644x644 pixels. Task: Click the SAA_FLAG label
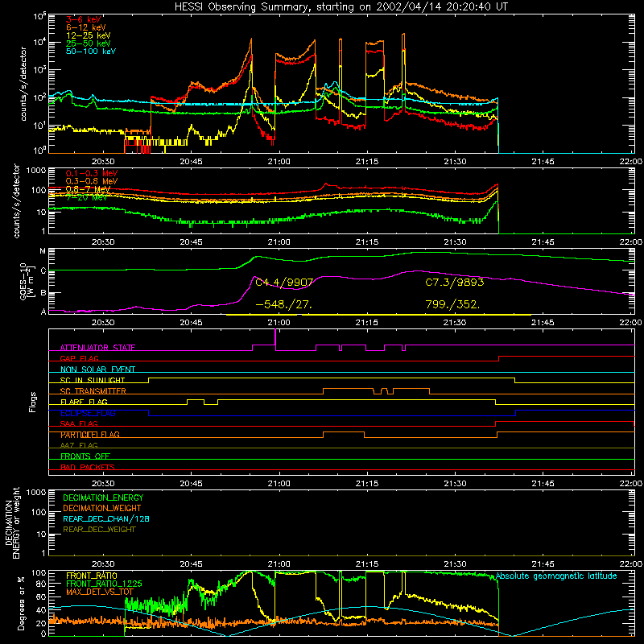pyautogui.click(x=79, y=423)
